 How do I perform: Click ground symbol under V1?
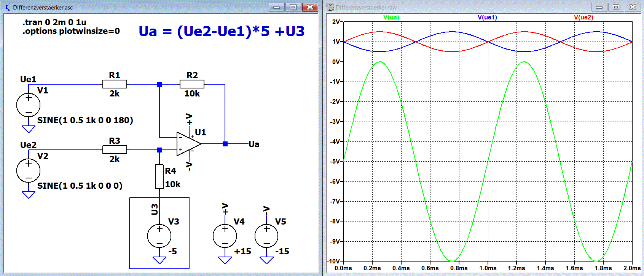(x=29, y=129)
